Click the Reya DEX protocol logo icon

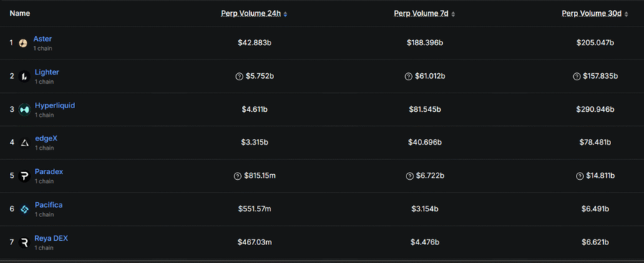pos(24,243)
